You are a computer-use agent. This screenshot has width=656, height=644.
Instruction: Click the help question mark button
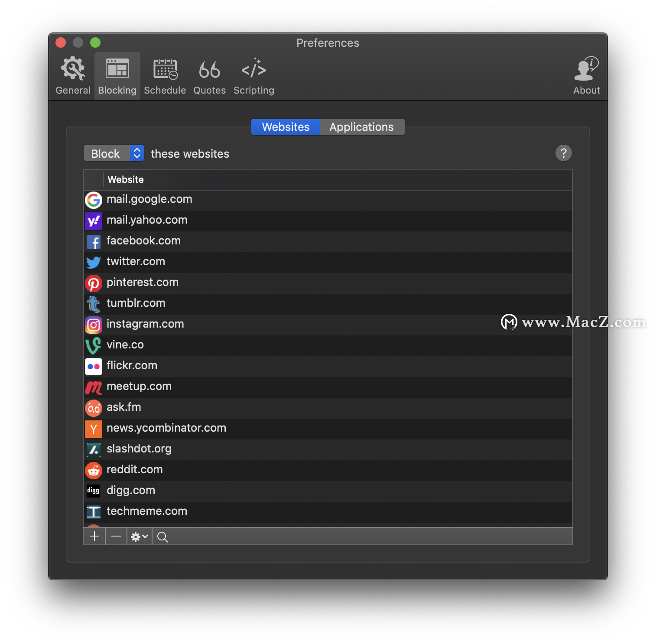tap(563, 153)
